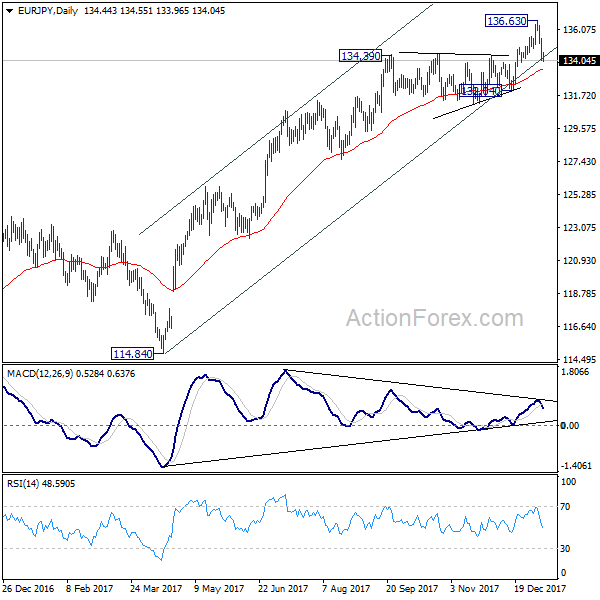Select the 136.075 price axis value

click(x=579, y=29)
